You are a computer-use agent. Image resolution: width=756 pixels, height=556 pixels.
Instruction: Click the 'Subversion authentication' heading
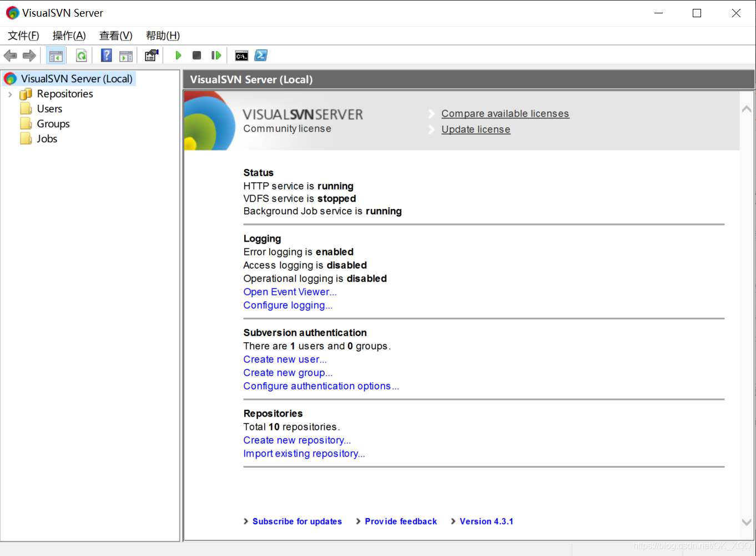tap(305, 333)
